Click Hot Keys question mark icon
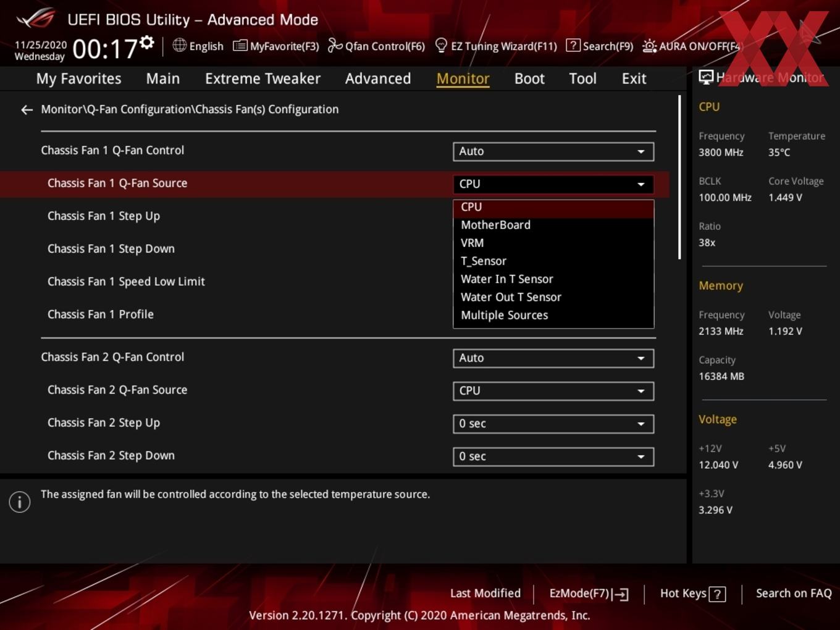Viewport: 840px width, 630px height. (x=717, y=594)
